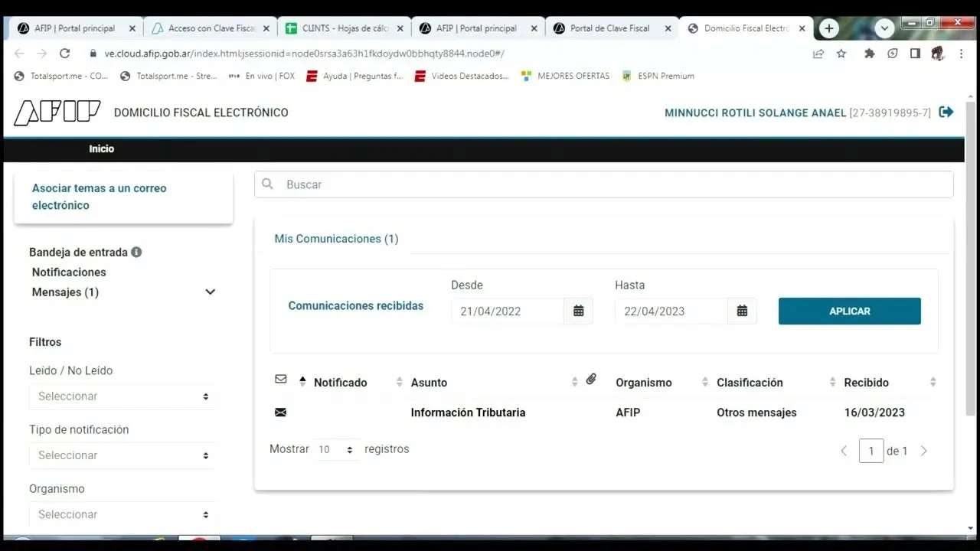The image size is (980, 551).
Task: Click Inicio in the black navigation bar
Action: [x=101, y=149]
